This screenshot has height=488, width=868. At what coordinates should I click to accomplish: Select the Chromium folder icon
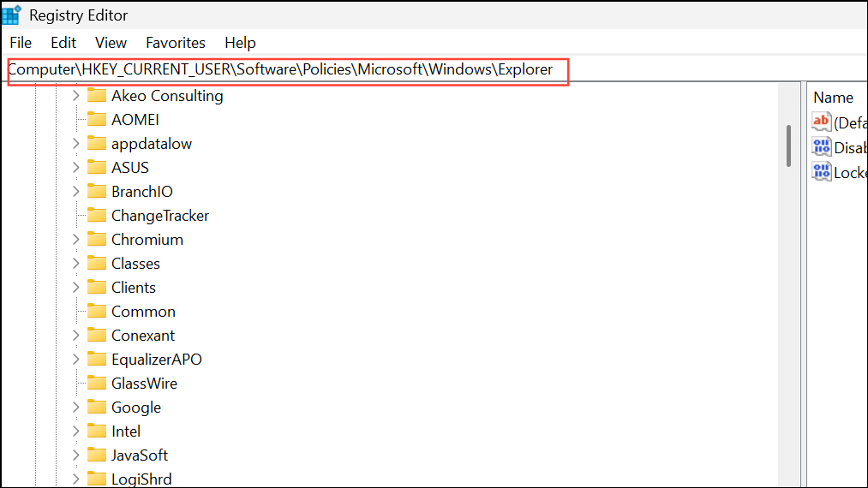(96, 239)
